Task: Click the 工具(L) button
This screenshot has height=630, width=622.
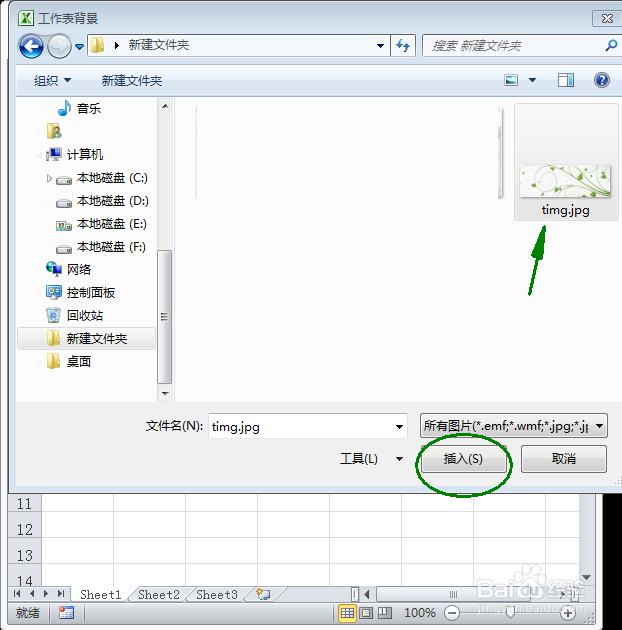Action: pos(359,458)
